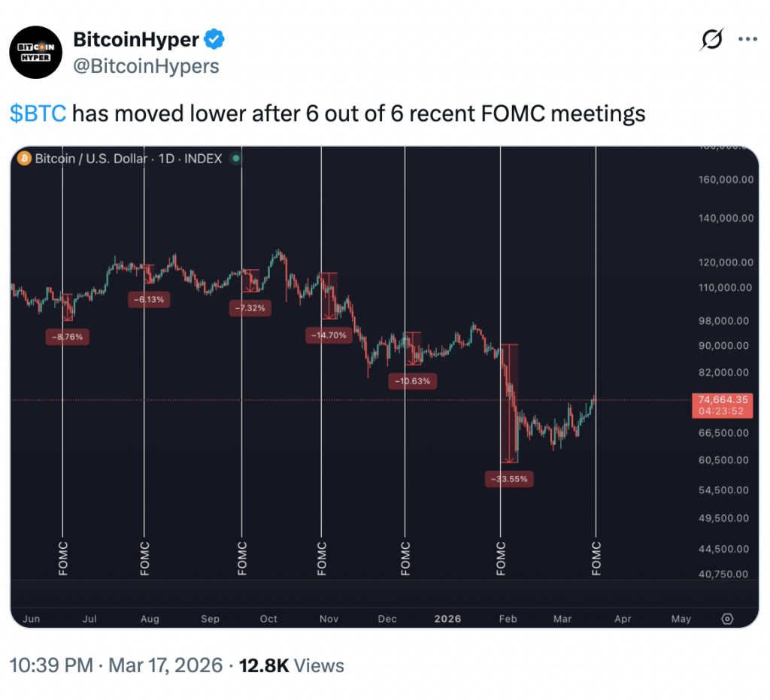The height and width of the screenshot is (700, 770).
Task: Open the $BTC cashtag link
Action: (37, 113)
